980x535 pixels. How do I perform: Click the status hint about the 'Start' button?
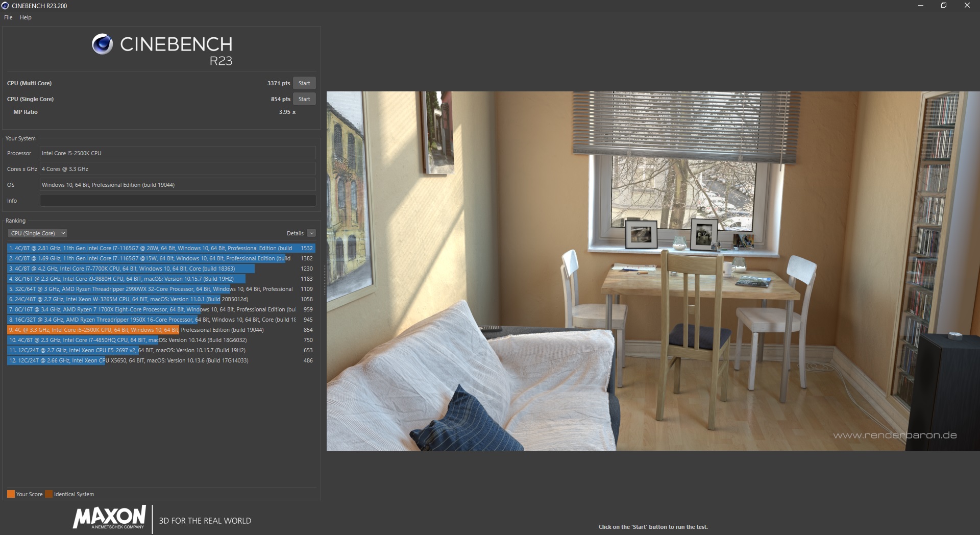pyautogui.click(x=653, y=527)
